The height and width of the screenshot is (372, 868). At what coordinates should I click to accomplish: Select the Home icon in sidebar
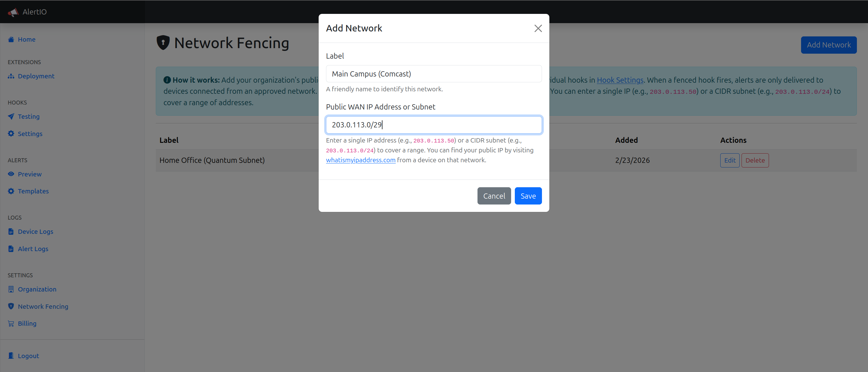(11, 39)
